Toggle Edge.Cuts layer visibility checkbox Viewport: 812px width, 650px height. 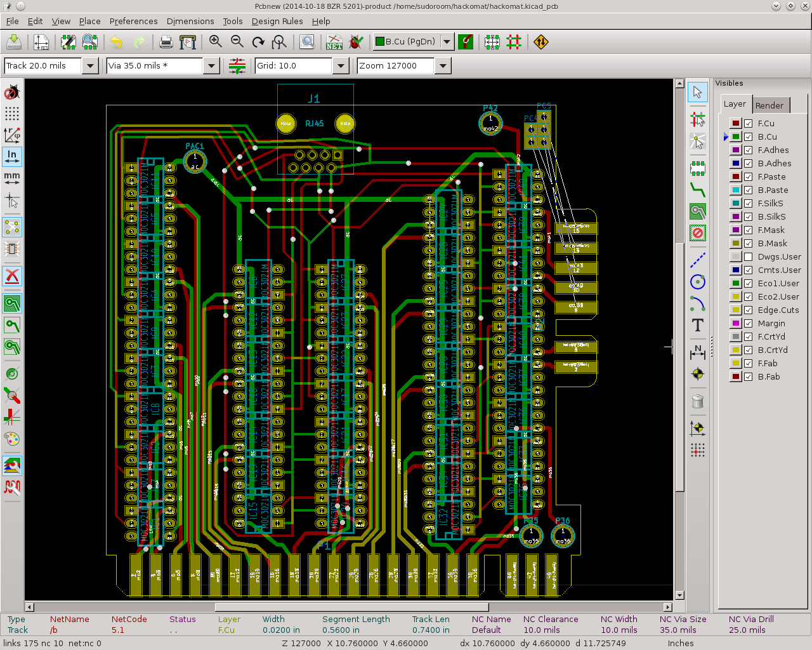pos(749,310)
